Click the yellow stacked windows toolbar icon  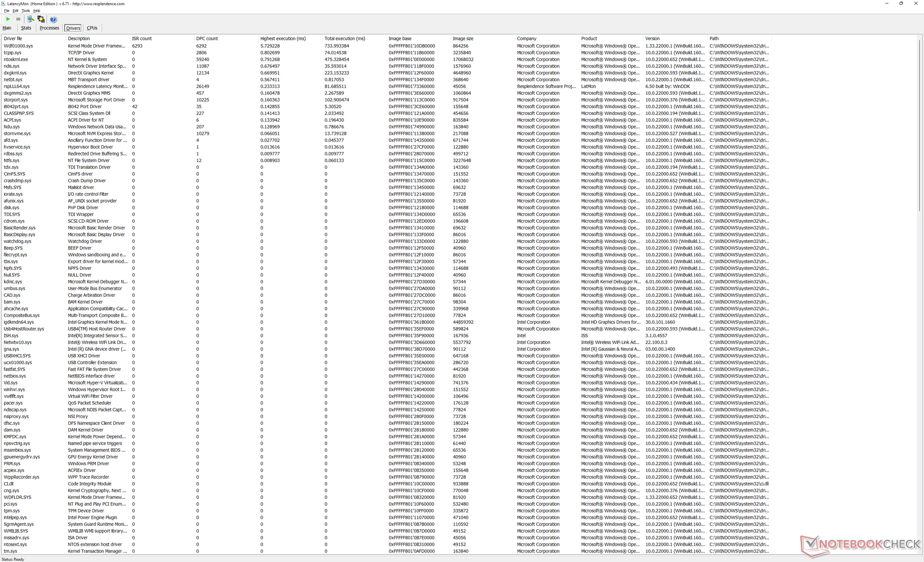coord(41,19)
